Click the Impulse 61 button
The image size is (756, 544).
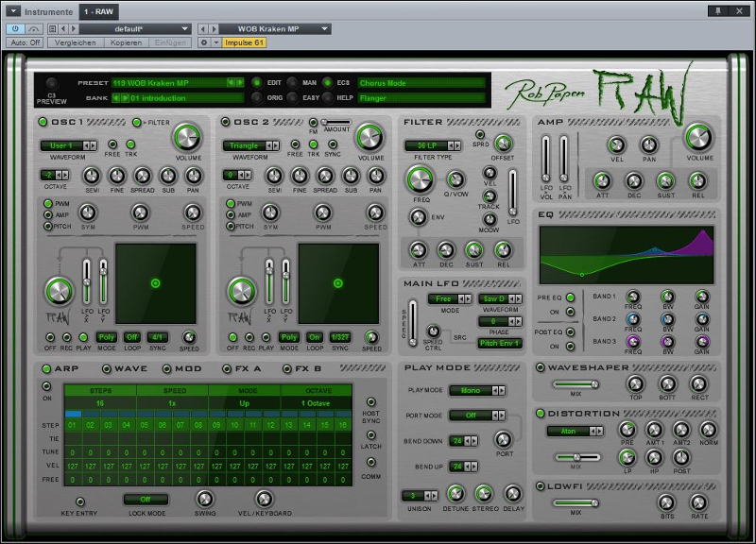click(x=245, y=42)
